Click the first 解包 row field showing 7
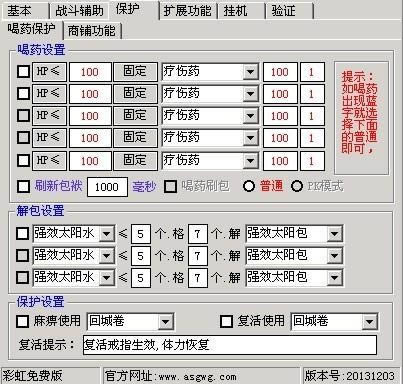 (x=198, y=234)
